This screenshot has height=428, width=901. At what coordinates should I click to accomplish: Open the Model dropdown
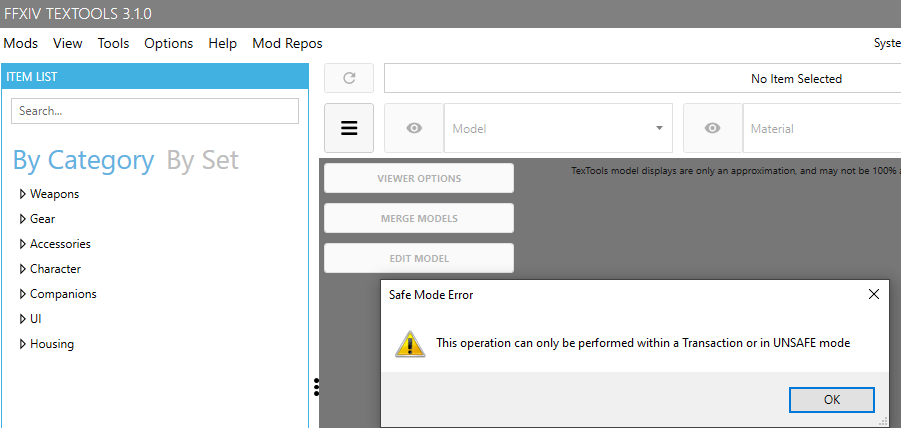558,128
